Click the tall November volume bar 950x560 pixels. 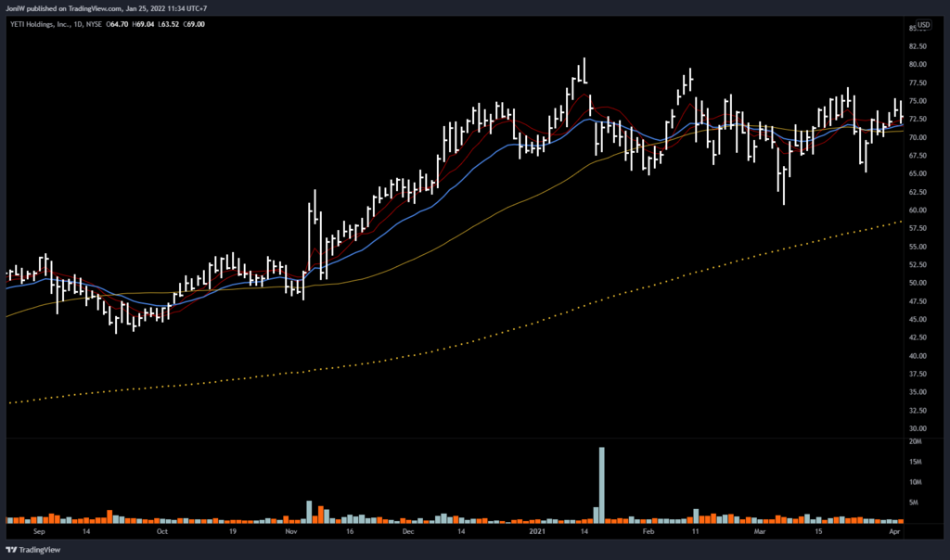[x=309, y=509]
